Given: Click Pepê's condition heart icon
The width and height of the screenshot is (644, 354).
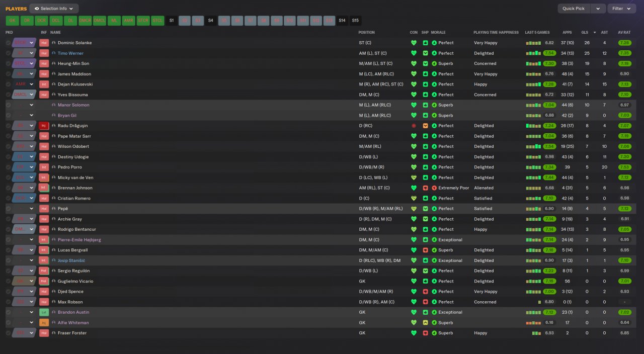Looking at the screenshot, I should tap(414, 209).
